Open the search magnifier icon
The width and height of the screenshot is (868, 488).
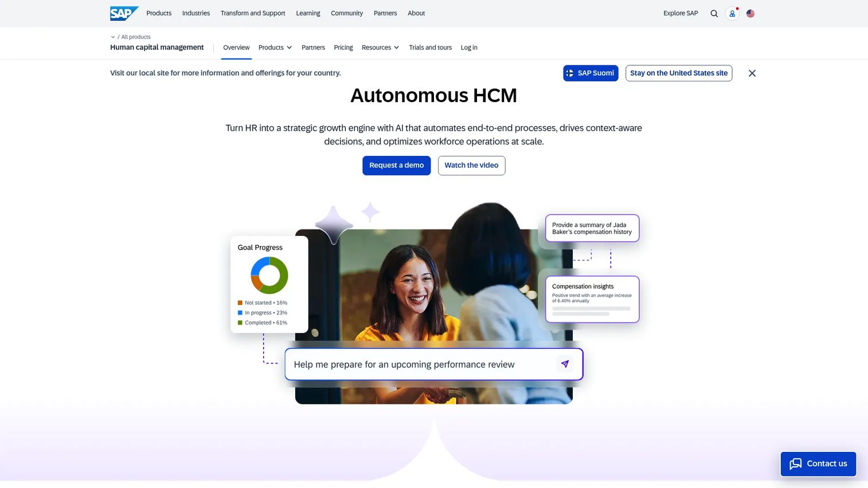pos(714,13)
